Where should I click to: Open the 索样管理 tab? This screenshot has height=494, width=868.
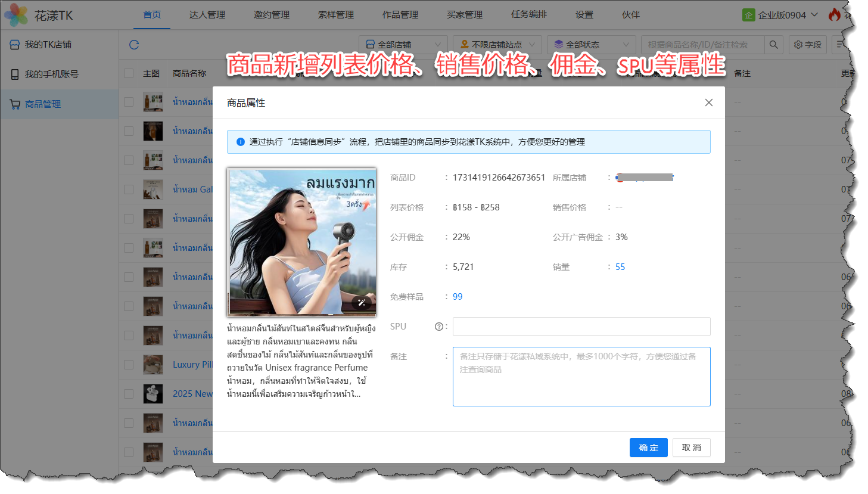335,15
